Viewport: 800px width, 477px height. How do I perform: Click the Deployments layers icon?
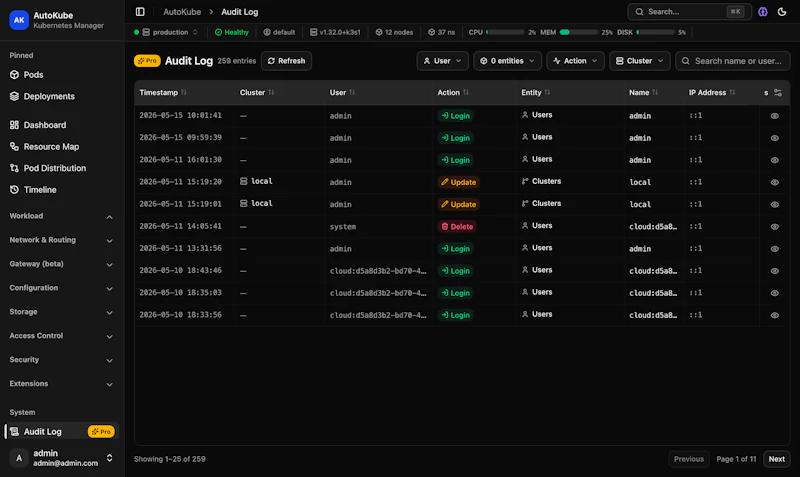pos(14,96)
